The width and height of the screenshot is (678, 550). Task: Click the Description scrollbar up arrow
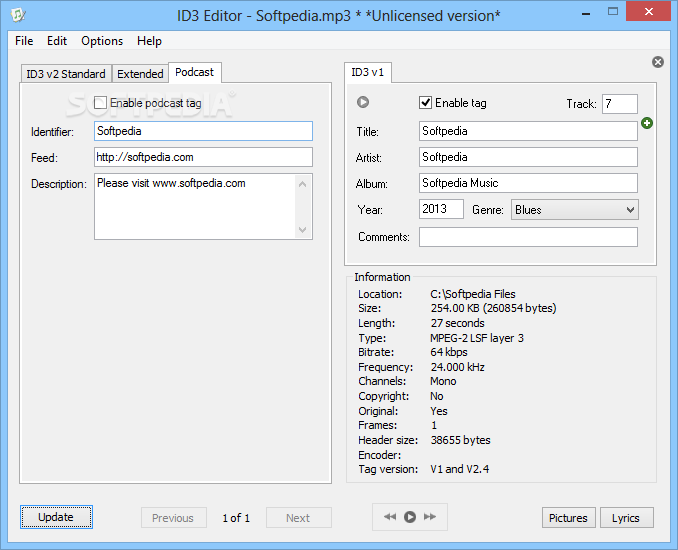click(303, 184)
